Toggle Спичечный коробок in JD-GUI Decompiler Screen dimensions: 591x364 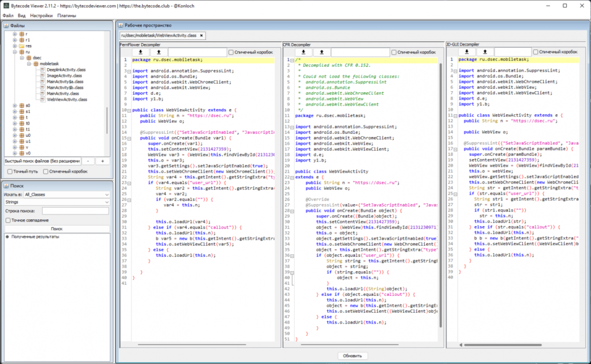536,52
